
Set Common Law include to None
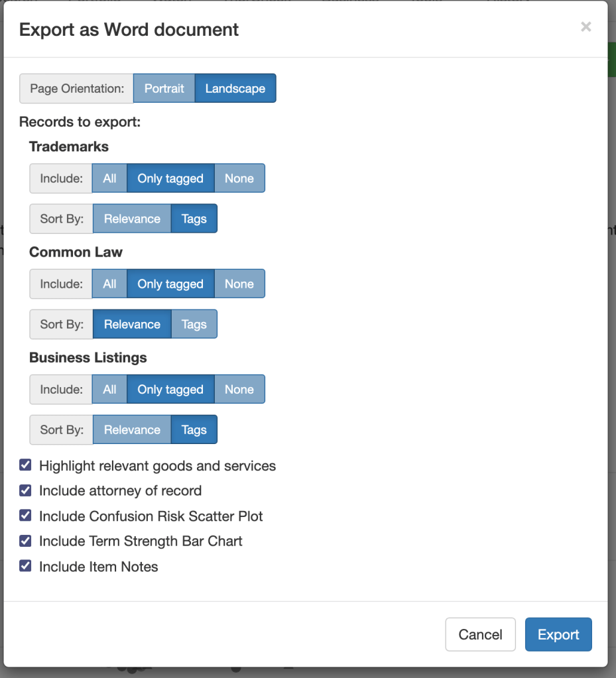[239, 284]
